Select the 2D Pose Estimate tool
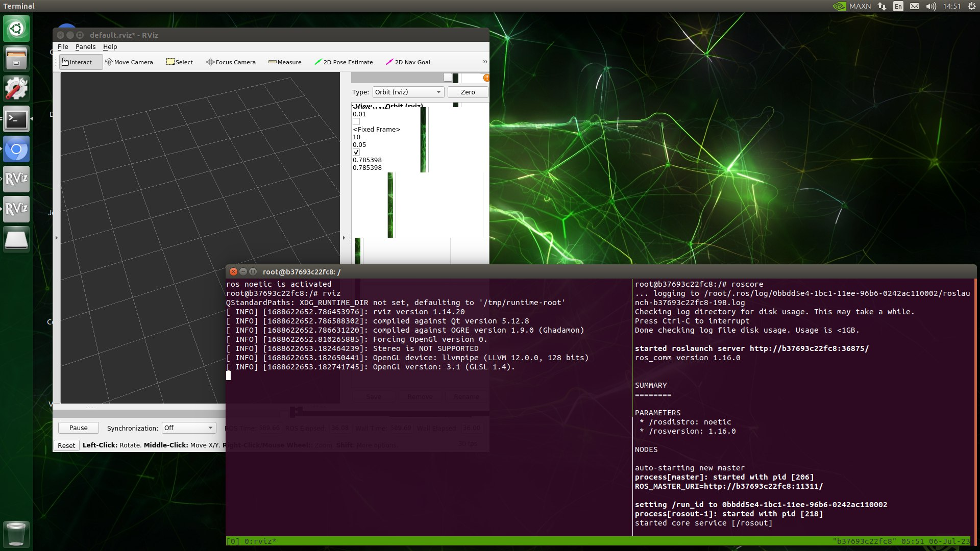Viewport: 980px width, 551px height. tap(344, 62)
